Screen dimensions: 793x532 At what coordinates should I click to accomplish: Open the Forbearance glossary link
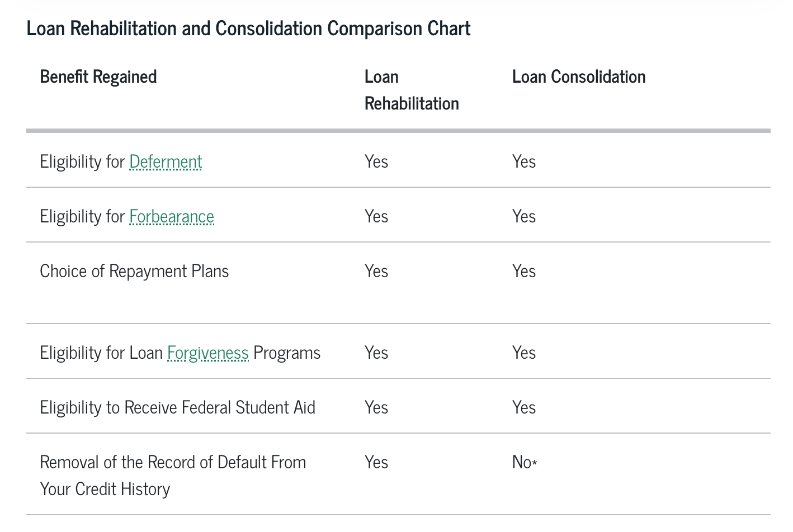[172, 217]
